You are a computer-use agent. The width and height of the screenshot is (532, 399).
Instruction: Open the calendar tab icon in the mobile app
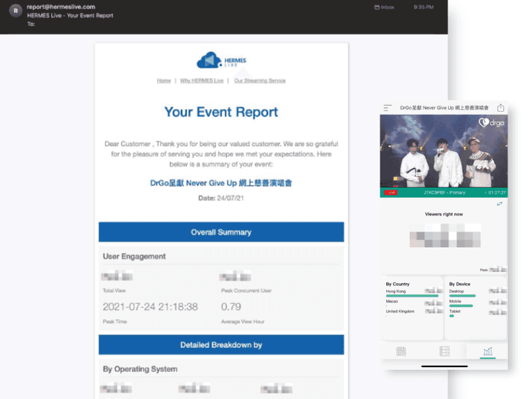point(401,351)
